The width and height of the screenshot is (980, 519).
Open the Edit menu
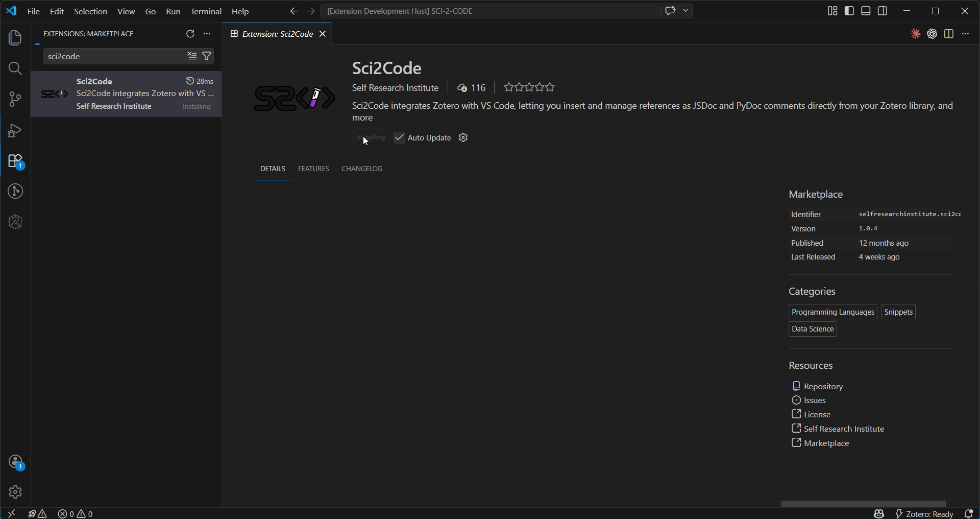(x=57, y=11)
